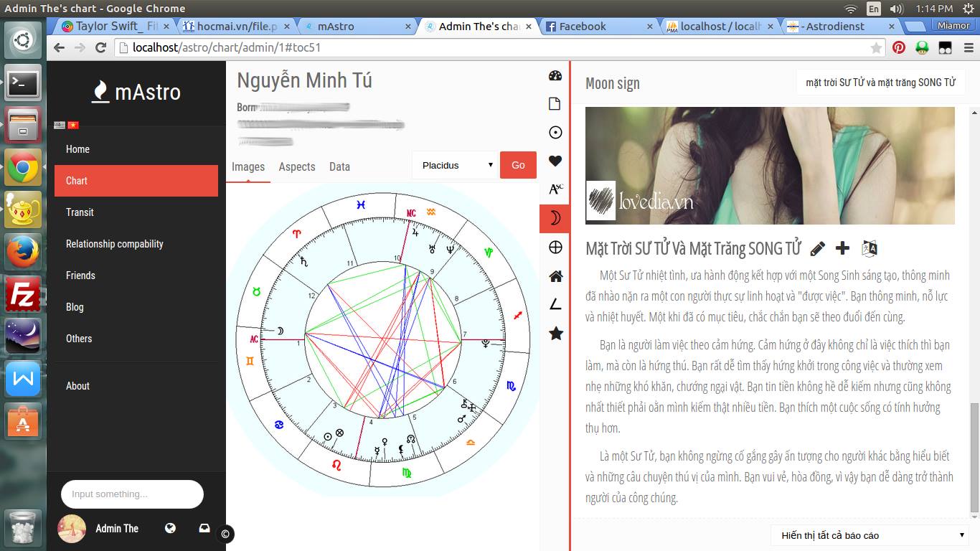Select the Ascendant (ASC) icon
This screenshot has width=980, height=551.
click(555, 189)
